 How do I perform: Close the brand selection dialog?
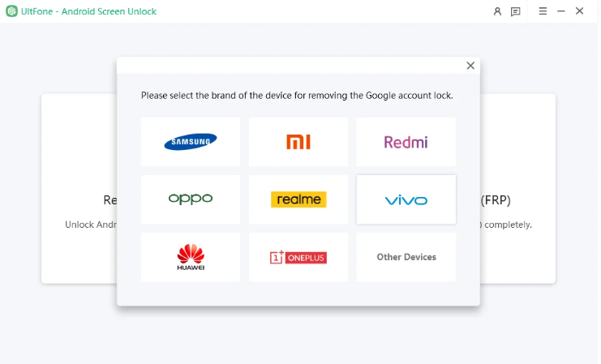tap(470, 66)
